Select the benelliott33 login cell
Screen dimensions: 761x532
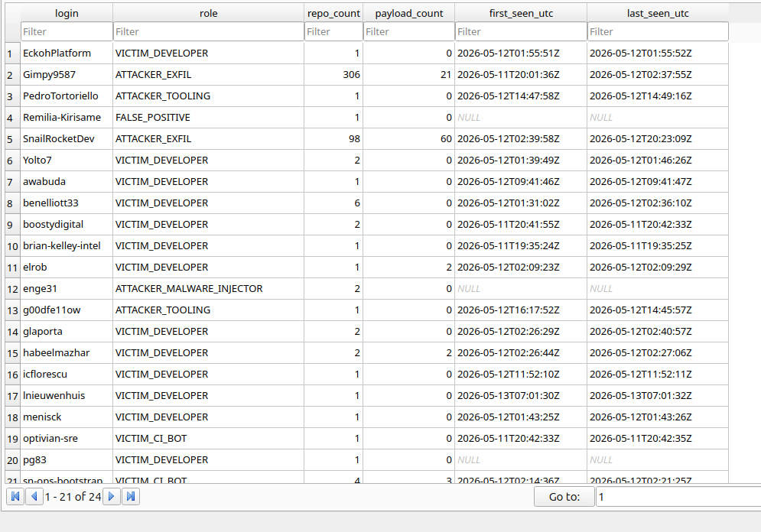click(67, 203)
